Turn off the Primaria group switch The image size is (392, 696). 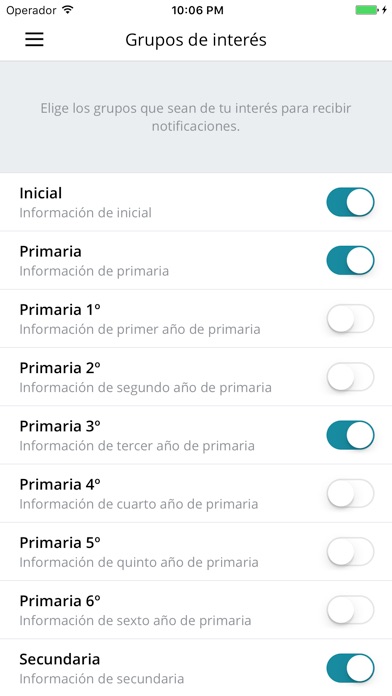click(x=350, y=260)
